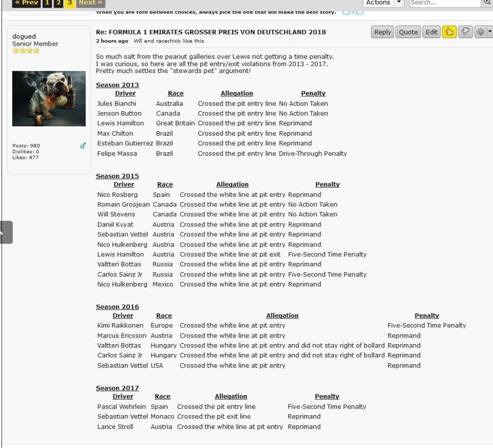Click the 'Season 2016' heading
Image resolution: width=493 pixels, height=448 pixels.
point(117,307)
